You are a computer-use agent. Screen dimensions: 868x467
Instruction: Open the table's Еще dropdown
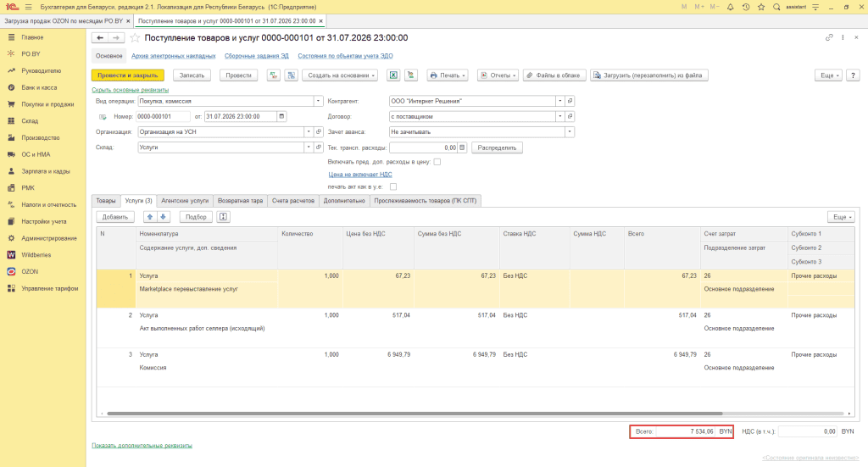click(x=842, y=217)
